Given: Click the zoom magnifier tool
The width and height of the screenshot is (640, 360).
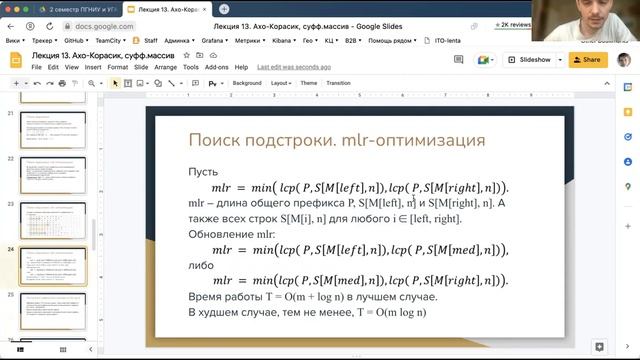Looking at the screenshot, I should (x=91, y=83).
